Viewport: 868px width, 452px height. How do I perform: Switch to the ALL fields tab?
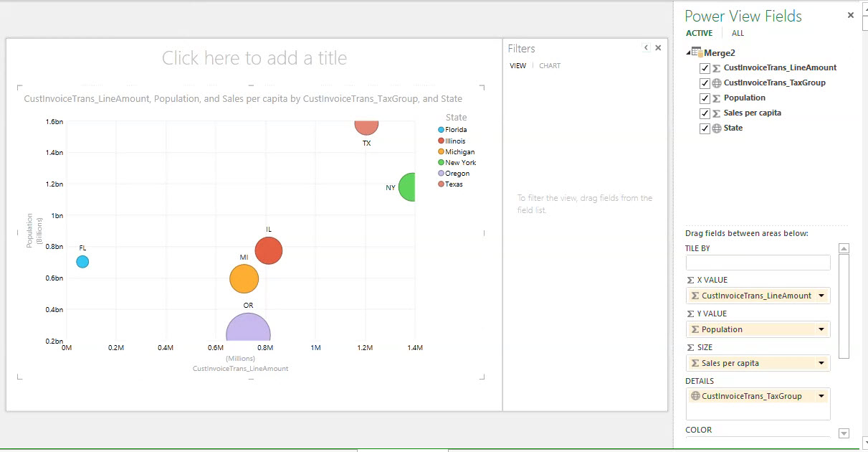click(738, 33)
